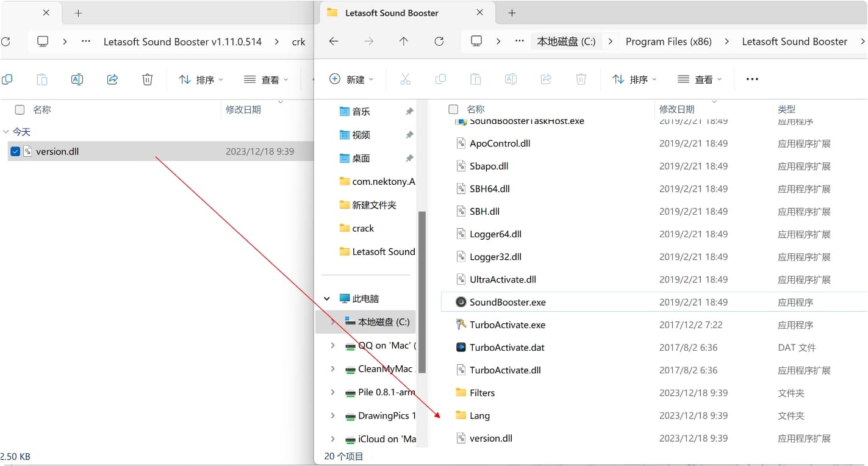Expand the CleanMyMac drive node
The height and width of the screenshot is (466, 868).
tap(332, 368)
